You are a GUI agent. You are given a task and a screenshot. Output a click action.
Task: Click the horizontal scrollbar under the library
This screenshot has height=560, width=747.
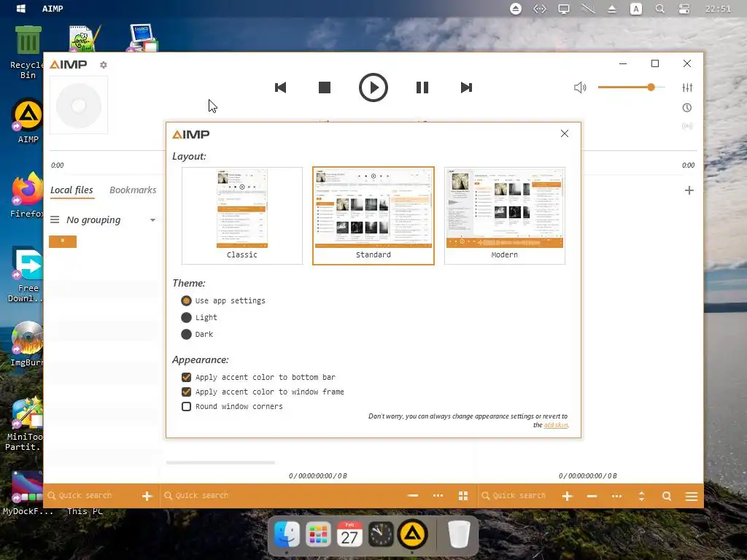click(220, 462)
